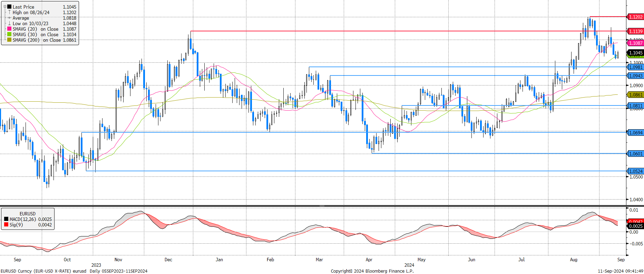
Task: Click the olive SMAVG (200) color swatch
Action: point(9,40)
